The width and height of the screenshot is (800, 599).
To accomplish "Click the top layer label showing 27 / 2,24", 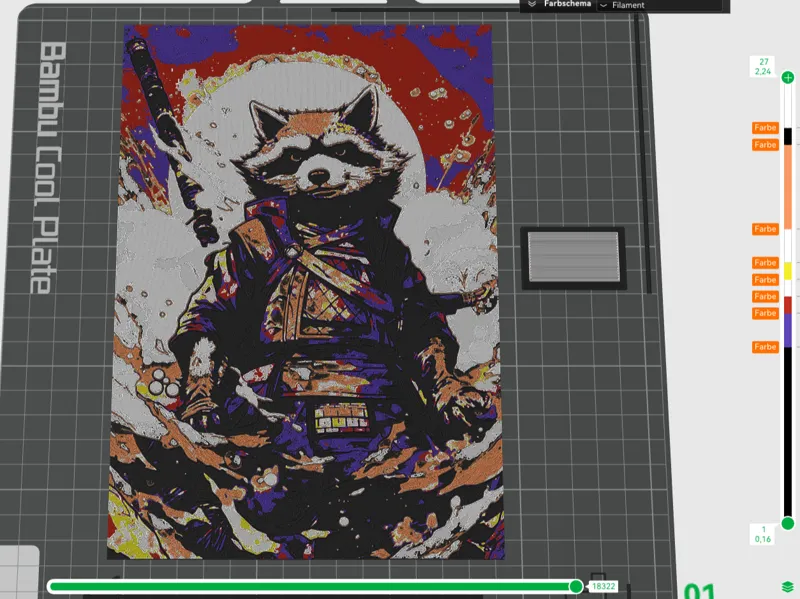I will [763, 66].
